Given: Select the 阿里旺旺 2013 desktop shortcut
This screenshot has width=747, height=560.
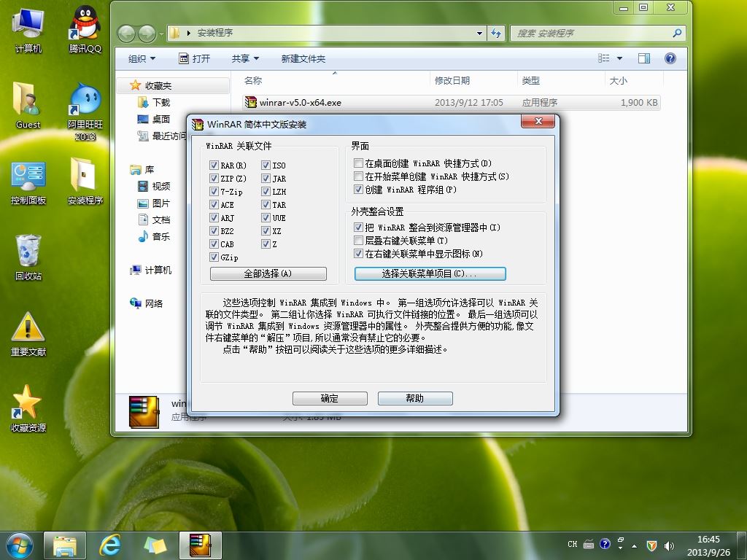Looking at the screenshot, I should [85, 111].
